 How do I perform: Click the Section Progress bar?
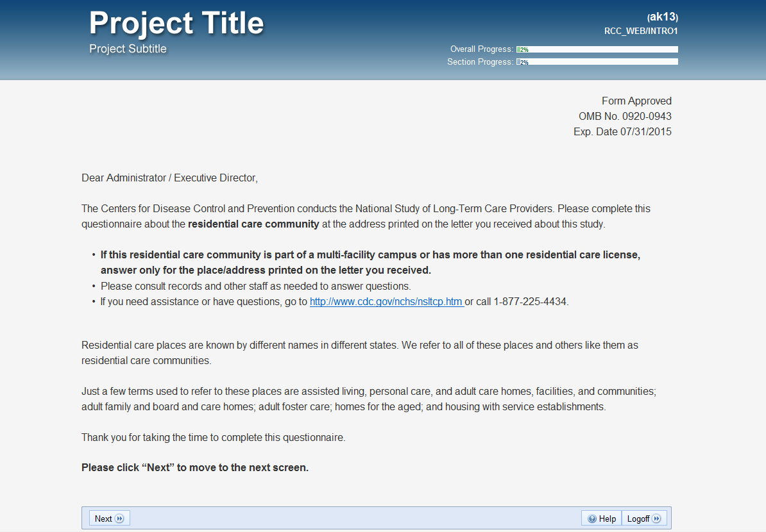tap(597, 62)
